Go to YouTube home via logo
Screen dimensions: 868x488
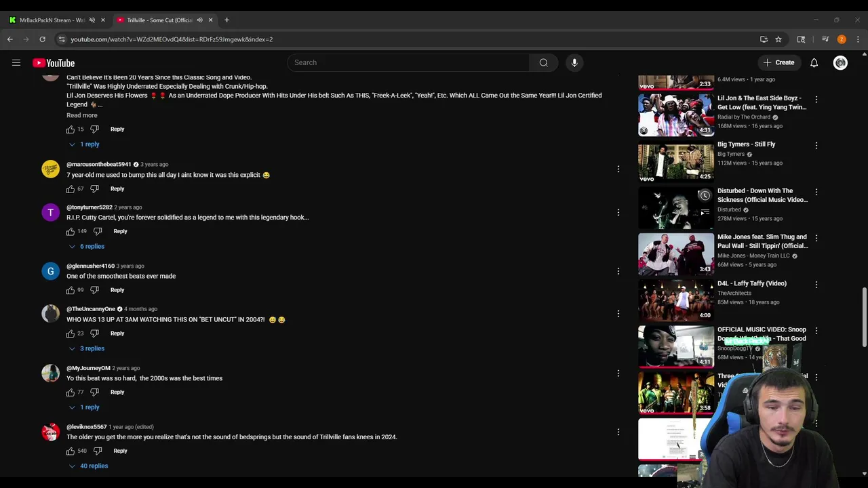click(54, 62)
